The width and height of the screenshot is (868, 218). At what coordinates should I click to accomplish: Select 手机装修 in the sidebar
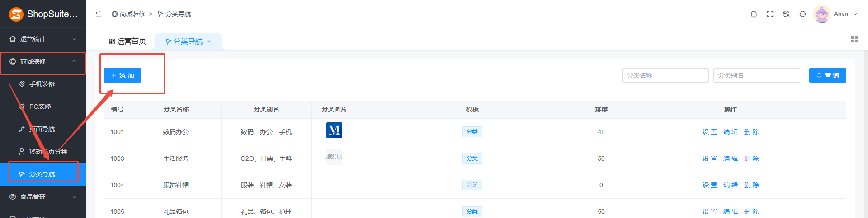(42, 84)
